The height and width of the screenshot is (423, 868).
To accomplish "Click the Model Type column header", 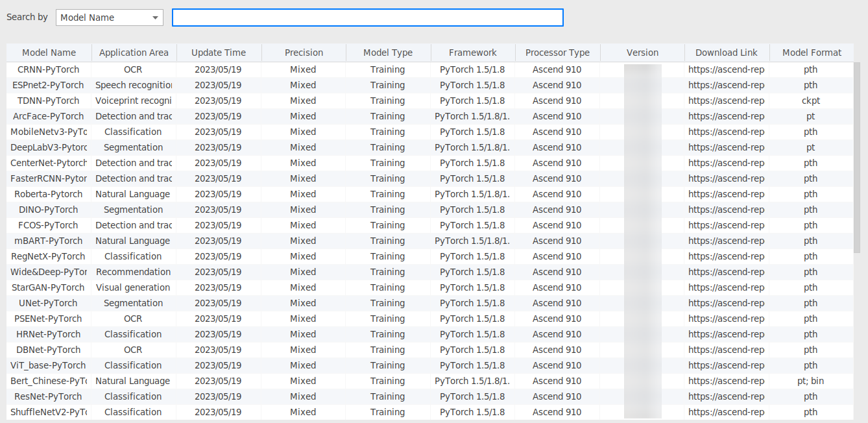I will [x=388, y=53].
